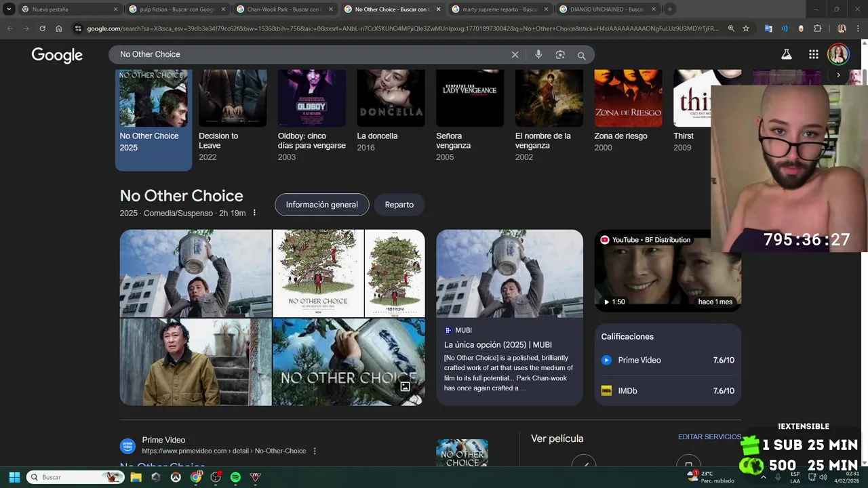
Task: Open options menu for Prime Video result
Action: click(x=315, y=451)
